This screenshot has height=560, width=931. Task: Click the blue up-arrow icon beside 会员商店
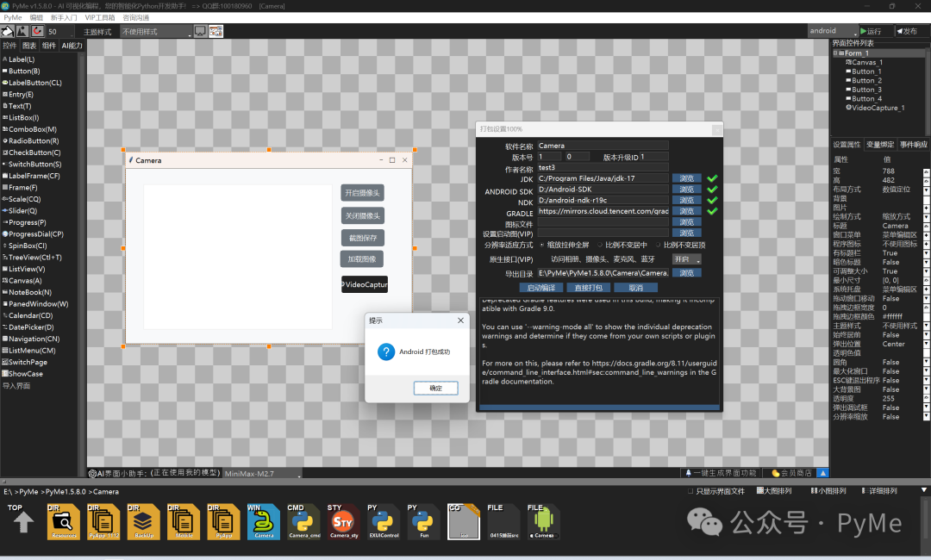[x=823, y=473]
